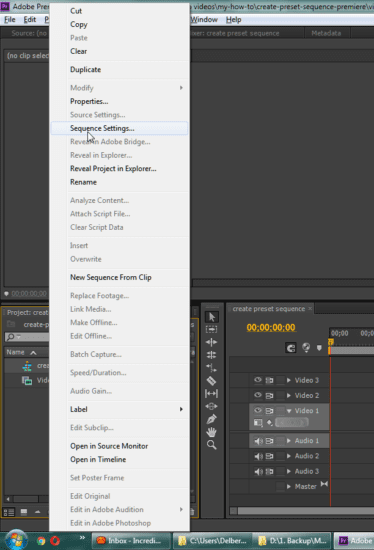Click the Master track output icon
Screen dimensions: 374x550
point(324,484)
